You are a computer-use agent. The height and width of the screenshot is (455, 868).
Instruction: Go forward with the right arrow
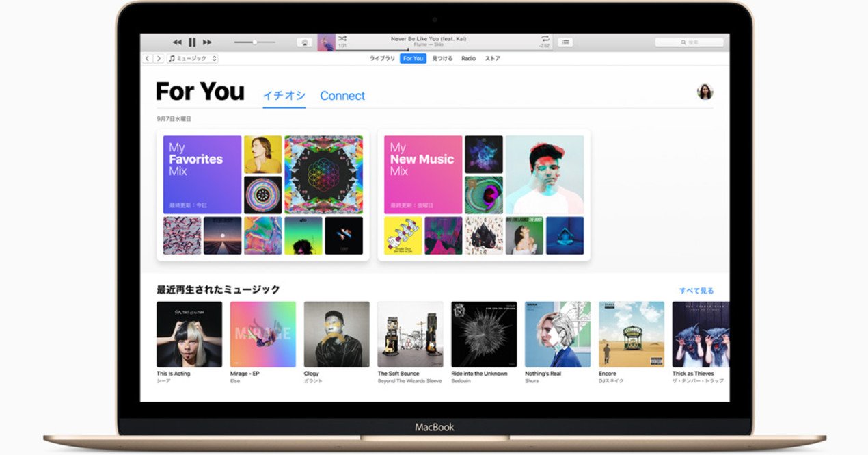159,59
